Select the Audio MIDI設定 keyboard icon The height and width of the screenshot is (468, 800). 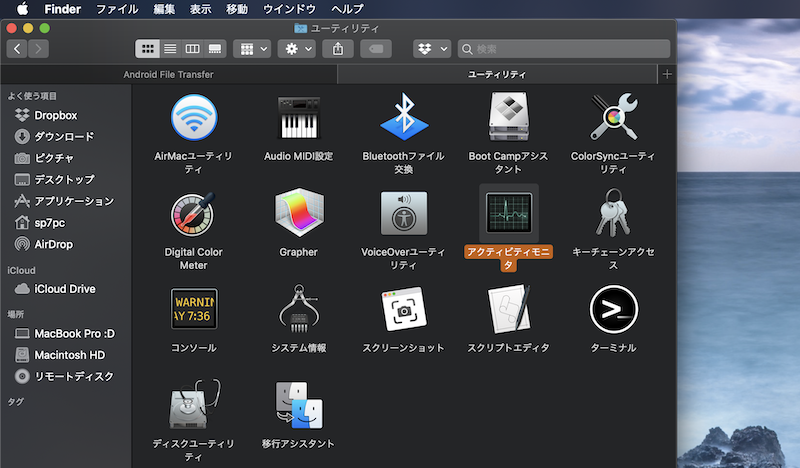click(298, 118)
